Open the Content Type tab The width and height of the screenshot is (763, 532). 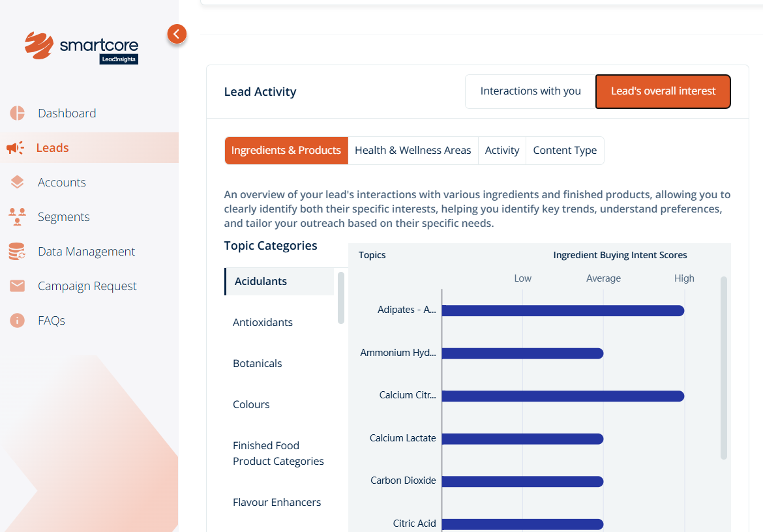[x=565, y=151]
